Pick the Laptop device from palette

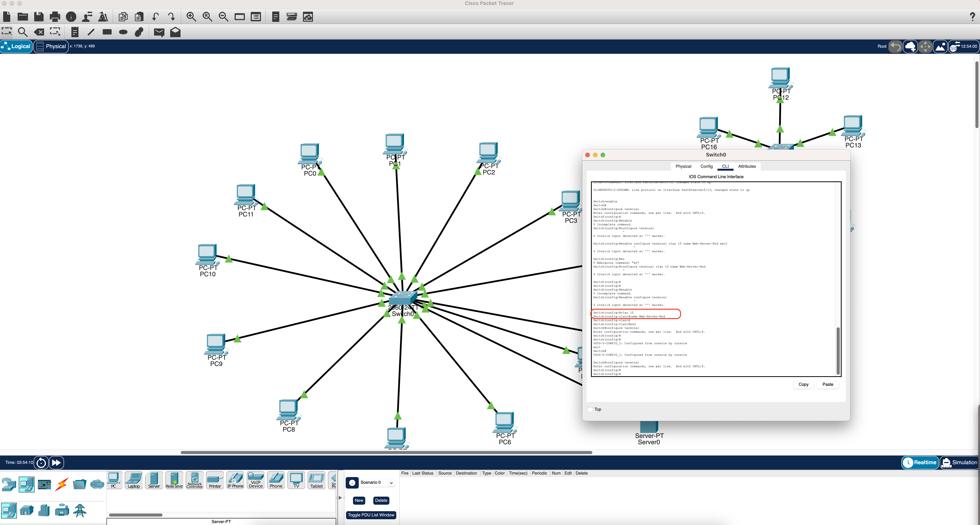(x=134, y=480)
